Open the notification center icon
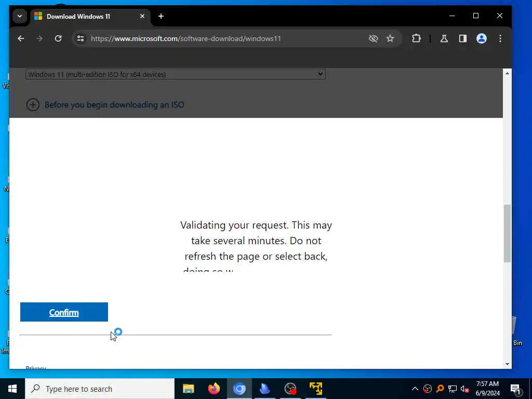The height and width of the screenshot is (399, 532). tap(515, 389)
